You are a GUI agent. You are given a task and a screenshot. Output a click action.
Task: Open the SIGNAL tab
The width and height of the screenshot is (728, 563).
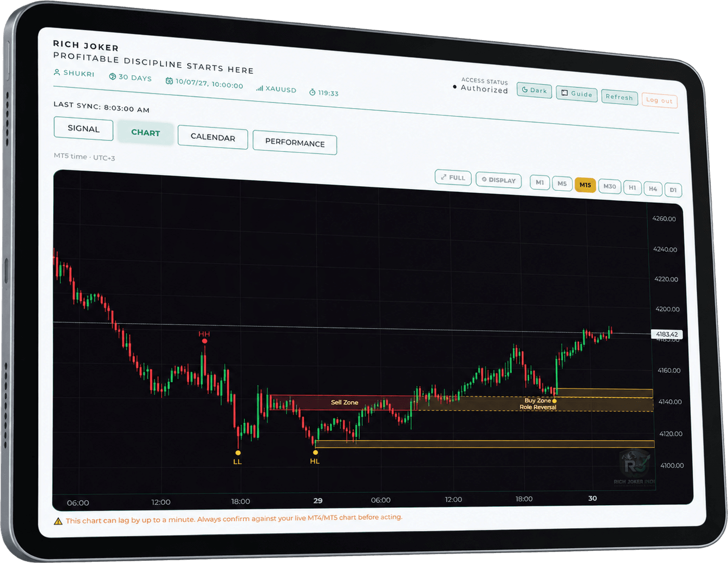click(x=83, y=128)
